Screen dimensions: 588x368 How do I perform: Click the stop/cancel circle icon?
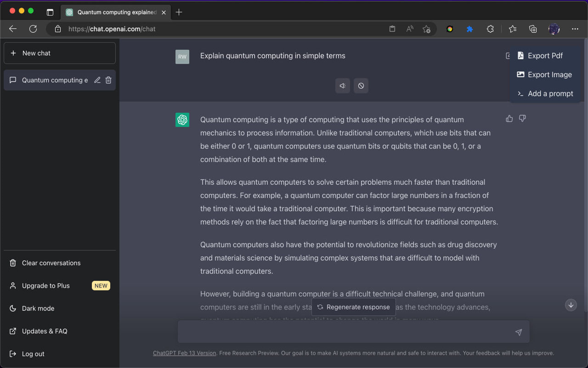[361, 86]
